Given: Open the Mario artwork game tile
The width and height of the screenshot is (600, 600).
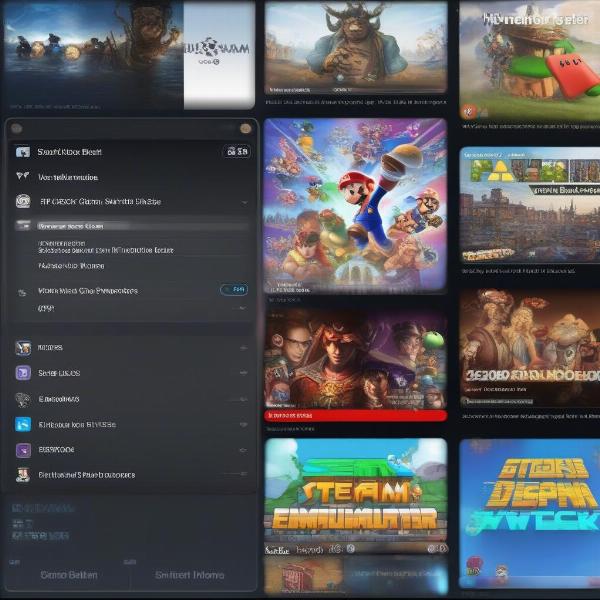Looking at the screenshot, I should (x=355, y=206).
